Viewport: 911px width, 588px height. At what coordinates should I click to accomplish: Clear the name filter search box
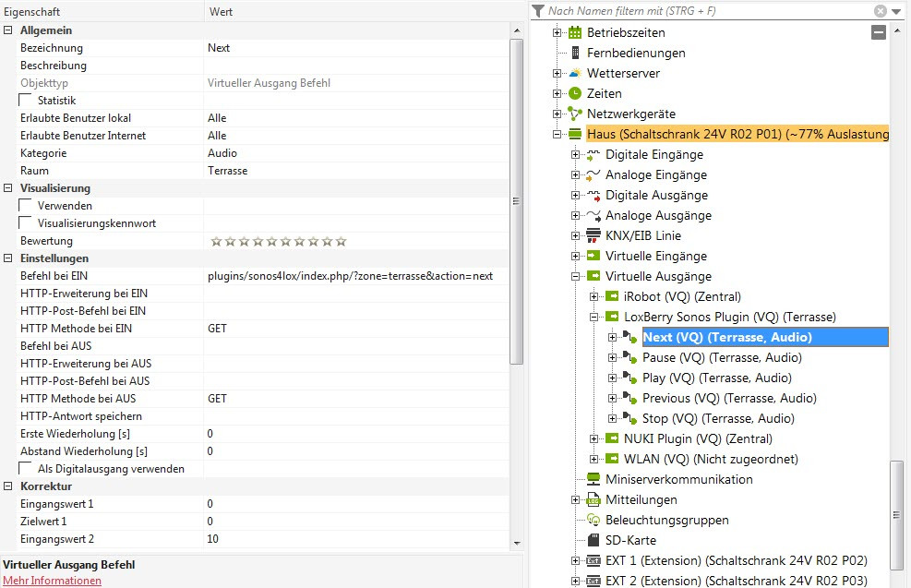(x=881, y=11)
